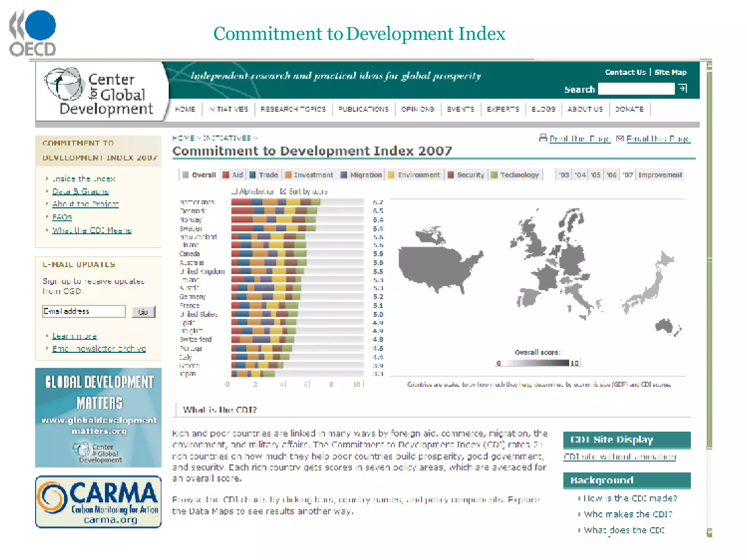Open the PUBLICATIONS menu item

coord(363,109)
